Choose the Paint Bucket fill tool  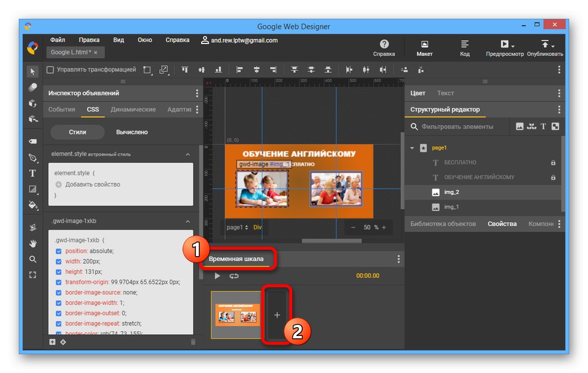tap(33, 205)
